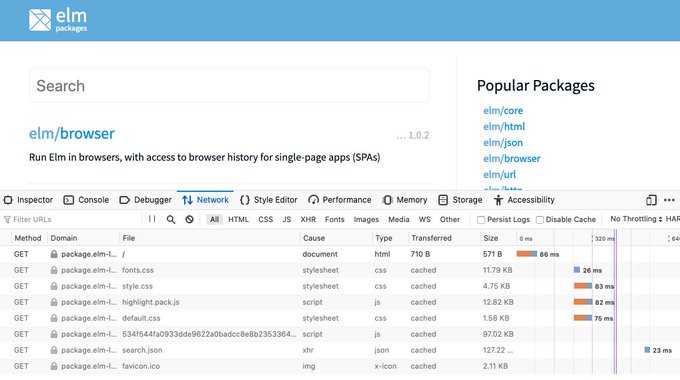Filter requests by HTML
680x380 pixels.
[239, 219]
